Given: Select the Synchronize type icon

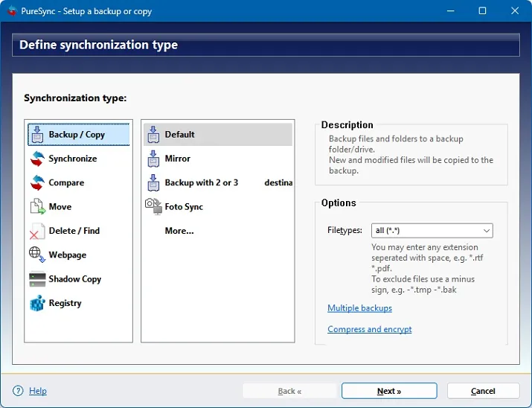Looking at the screenshot, I should [x=37, y=159].
